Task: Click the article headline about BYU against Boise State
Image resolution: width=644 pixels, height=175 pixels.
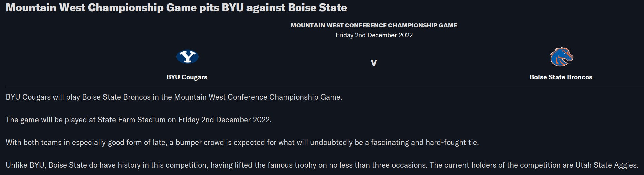Action: (x=176, y=8)
